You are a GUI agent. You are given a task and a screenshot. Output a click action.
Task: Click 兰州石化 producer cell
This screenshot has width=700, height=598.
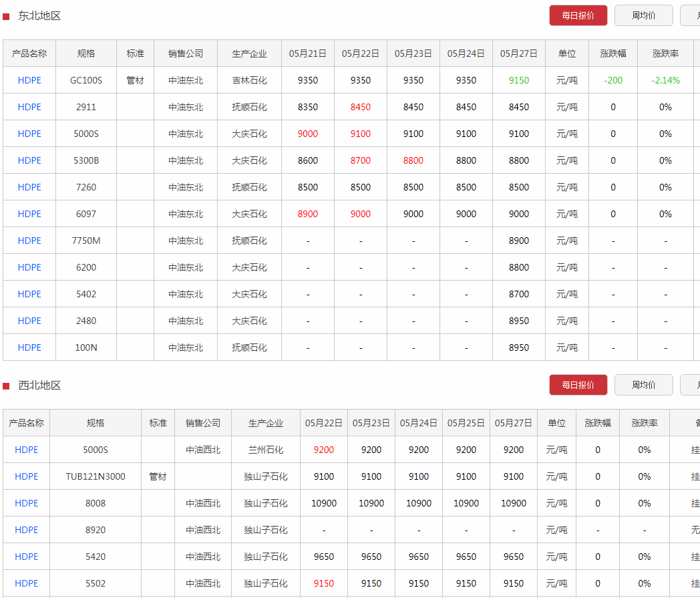266,450
